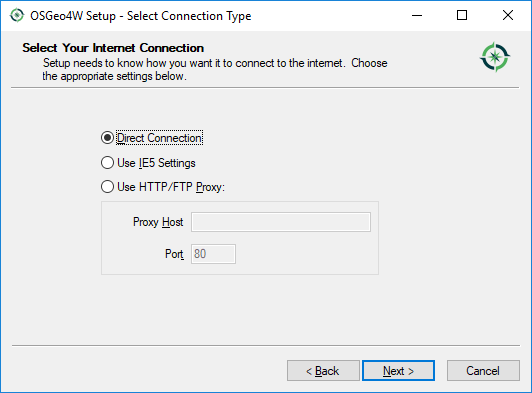
Task: Click the Use IE5 Settings label text
Action: tap(156, 163)
